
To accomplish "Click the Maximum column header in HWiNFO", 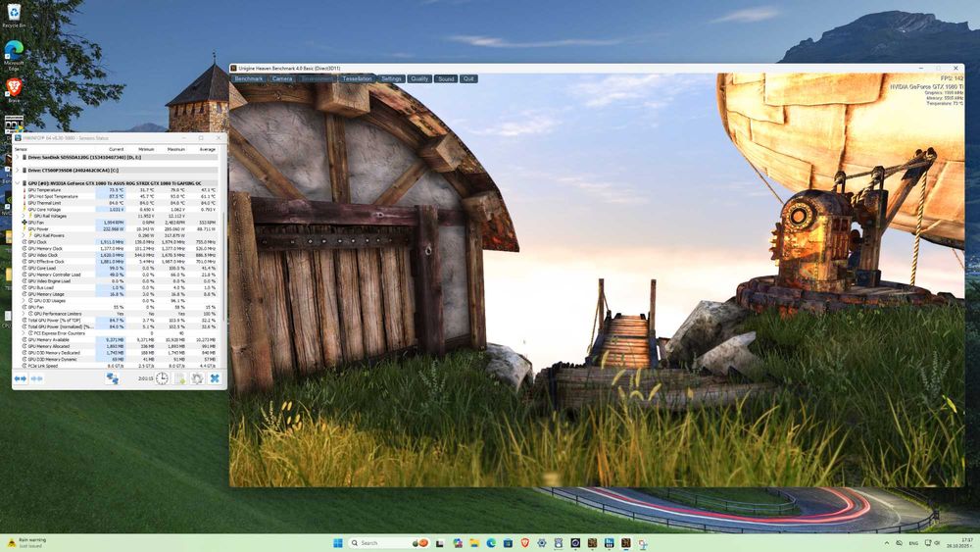I will pos(176,149).
